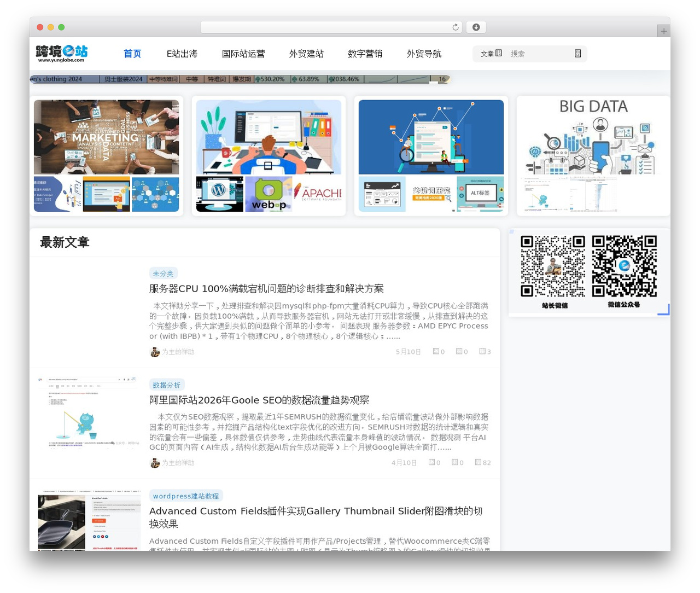Open the E站出海 nav menu
700x593 pixels.
182,54
